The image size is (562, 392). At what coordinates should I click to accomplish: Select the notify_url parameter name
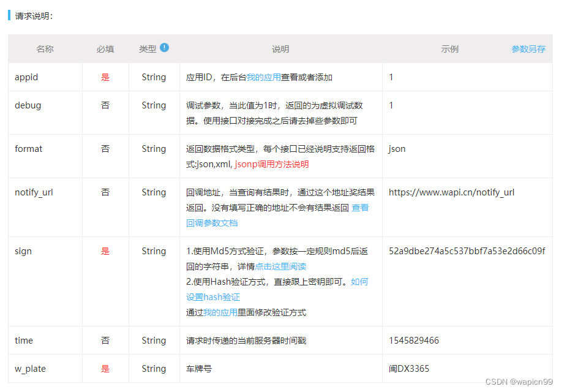[x=34, y=192]
